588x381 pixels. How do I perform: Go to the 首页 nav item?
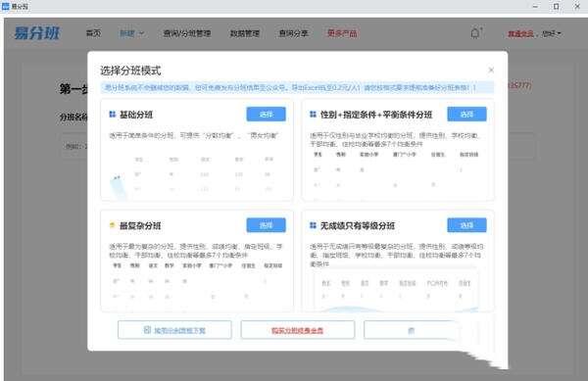[x=93, y=33]
